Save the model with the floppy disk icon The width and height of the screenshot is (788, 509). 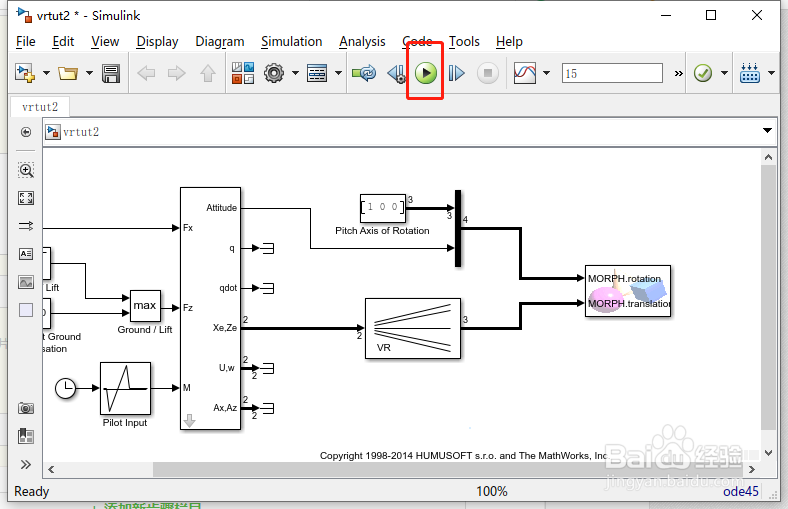pos(111,73)
